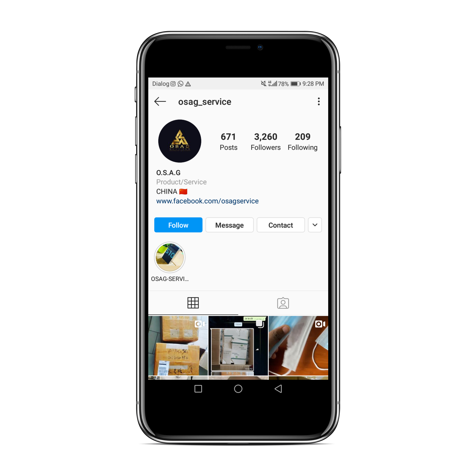Tap the tagged photos icon
Image resolution: width=476 pixels, height=476 pixels.
point(283,302)
